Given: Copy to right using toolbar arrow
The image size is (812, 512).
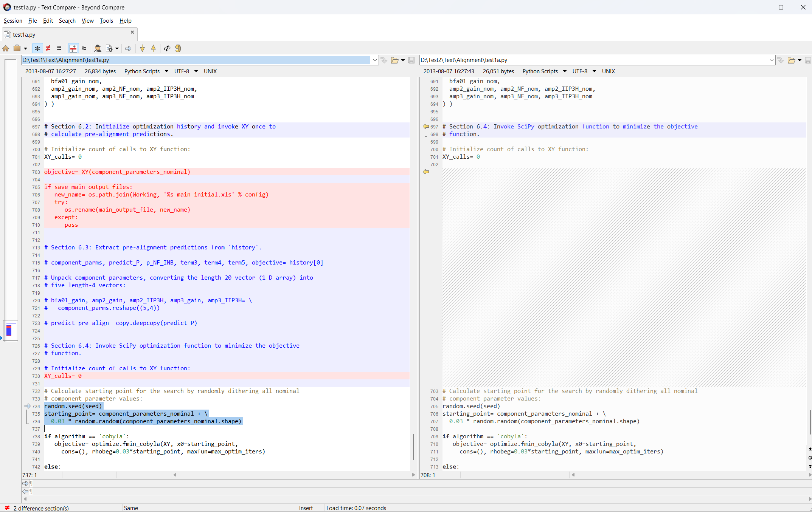Looking at the screenshot, I should tap(128, 48).
